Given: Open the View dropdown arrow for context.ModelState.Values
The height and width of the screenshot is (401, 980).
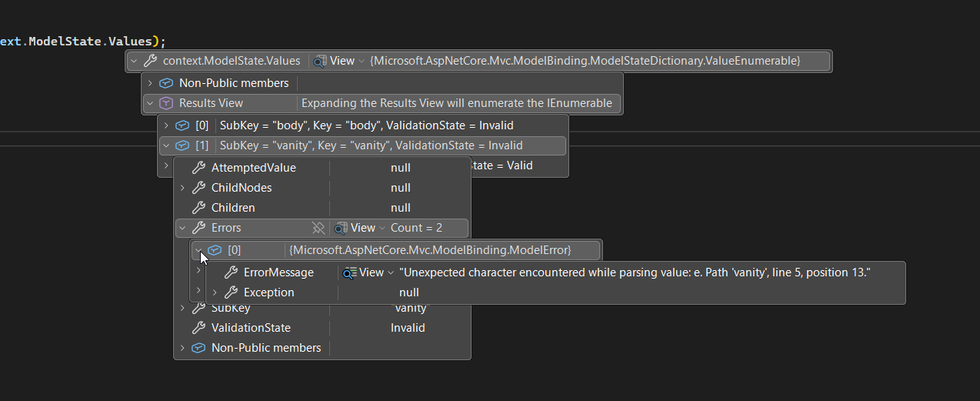Looking at the screenshot, I should 362,61.
